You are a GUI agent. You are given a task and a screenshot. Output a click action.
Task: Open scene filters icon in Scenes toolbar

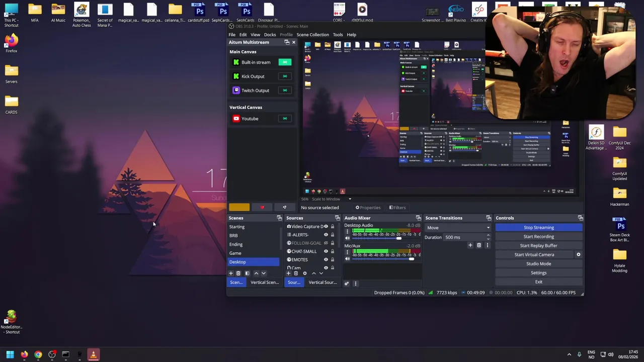247,274
